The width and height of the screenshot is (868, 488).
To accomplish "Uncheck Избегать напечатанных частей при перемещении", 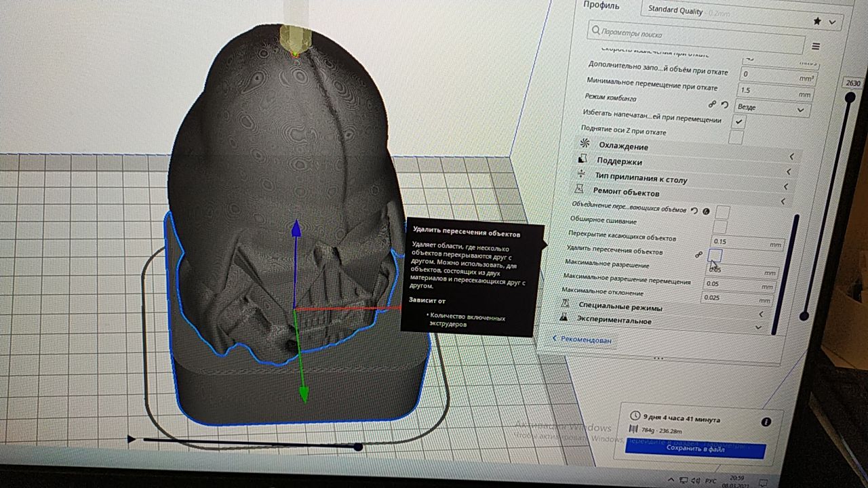I will 739,121.
